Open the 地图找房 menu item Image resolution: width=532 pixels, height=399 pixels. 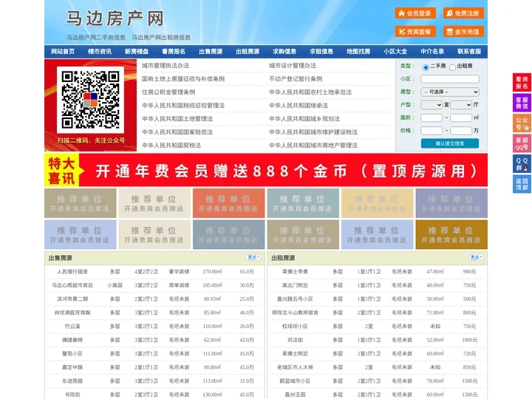pyautogui.click(x=358, y=52)
